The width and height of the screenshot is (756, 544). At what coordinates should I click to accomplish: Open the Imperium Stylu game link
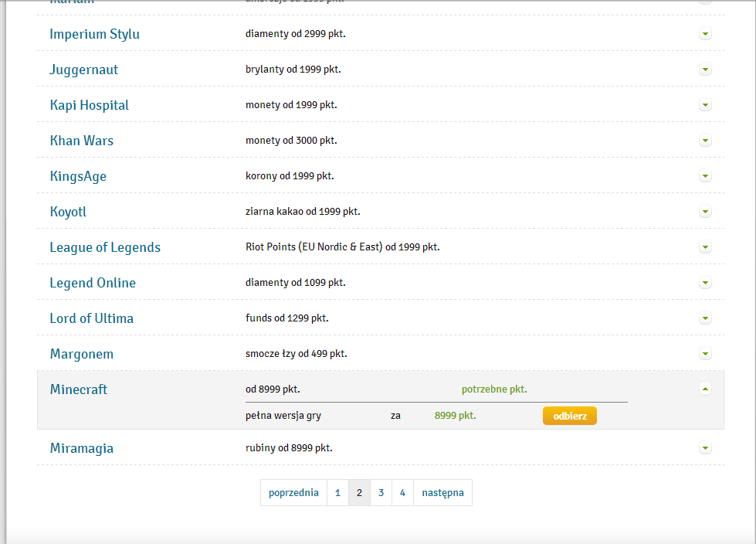click(x=94, y=34)
